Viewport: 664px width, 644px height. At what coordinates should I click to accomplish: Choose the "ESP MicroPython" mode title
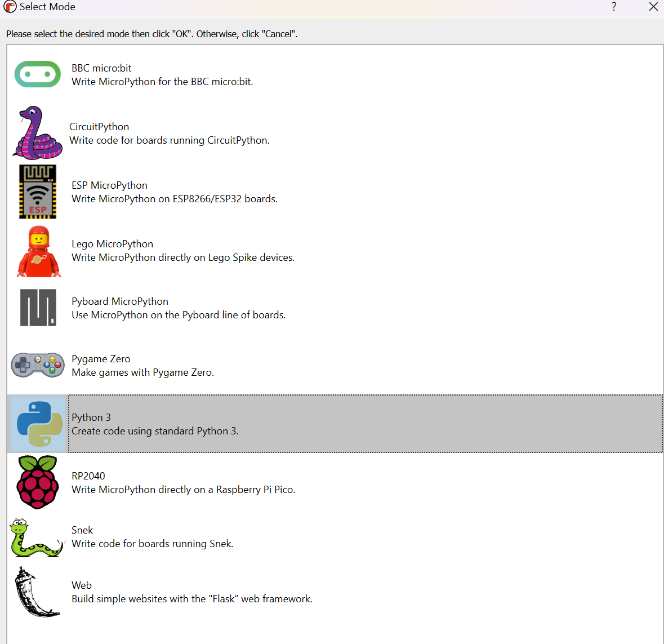109,185
